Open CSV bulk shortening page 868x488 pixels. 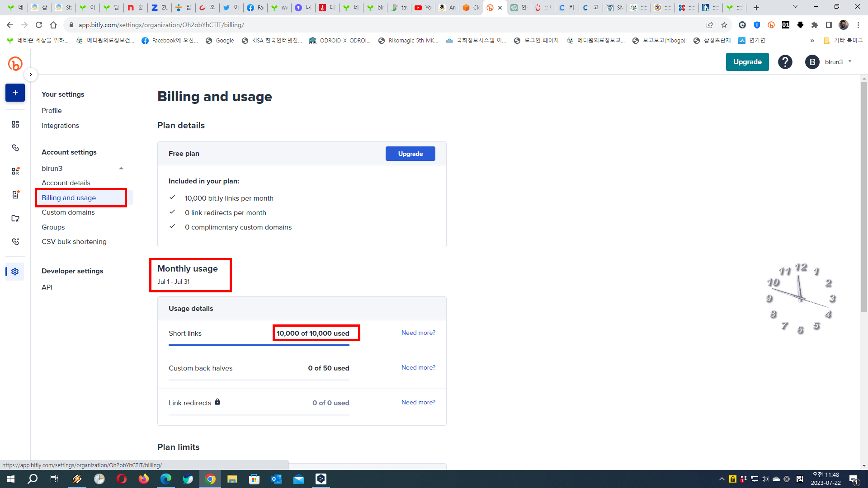pos(74,242)
